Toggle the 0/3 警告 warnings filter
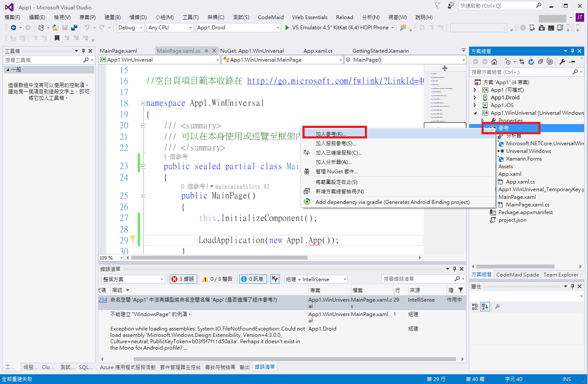Viewport: 588px width, 384px height. tap(218, 279)
